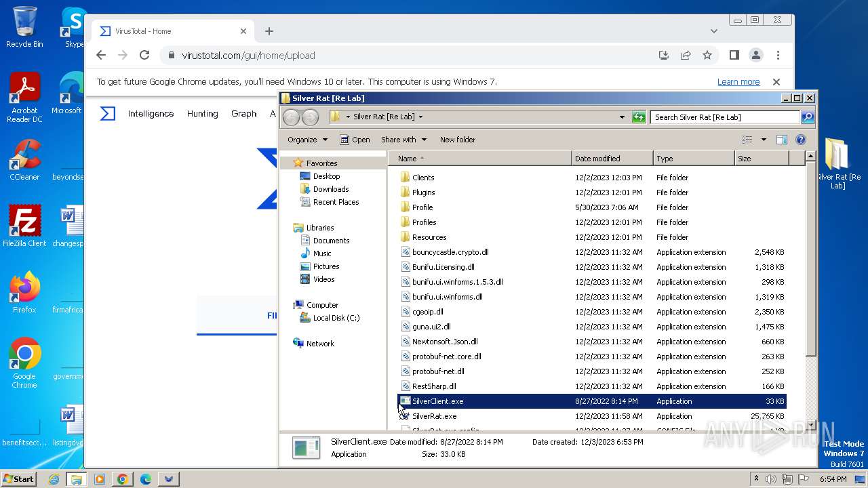Open Downloads in the navigation pane
The height and width of the screenshot is (488, 868).
pyautogui.click(x=330, y=189)
